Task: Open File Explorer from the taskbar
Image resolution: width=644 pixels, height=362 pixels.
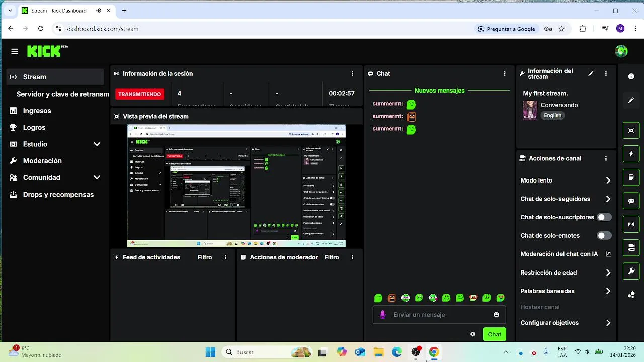Action: click(378, 352)
